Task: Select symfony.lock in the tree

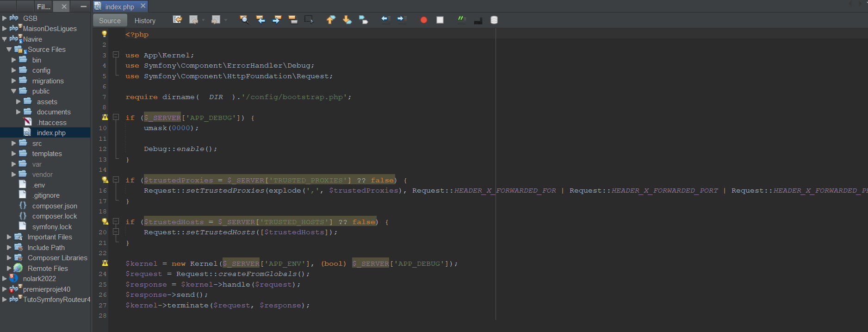Action: coord(52,226)
